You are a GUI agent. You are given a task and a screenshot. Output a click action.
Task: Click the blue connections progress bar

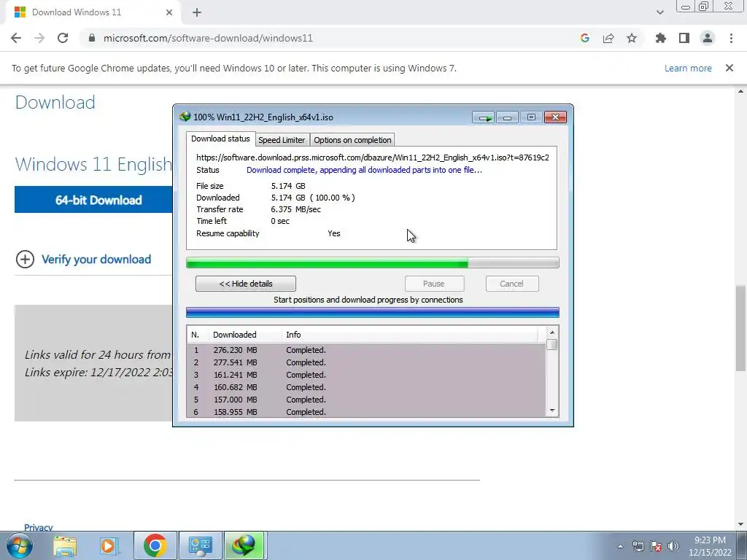373,312
